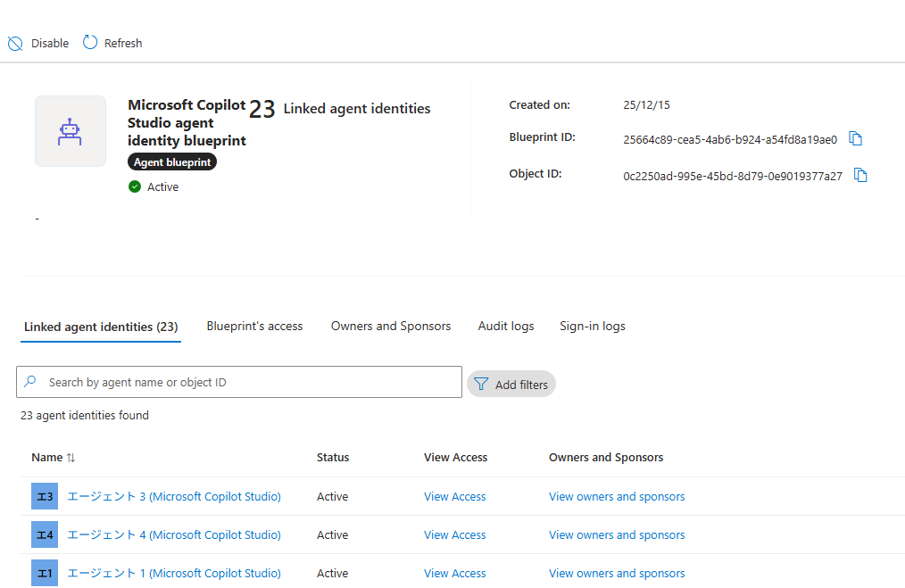Click the エ3 agent avatar icon
905x588 pixels.
(x=45, y=496)
